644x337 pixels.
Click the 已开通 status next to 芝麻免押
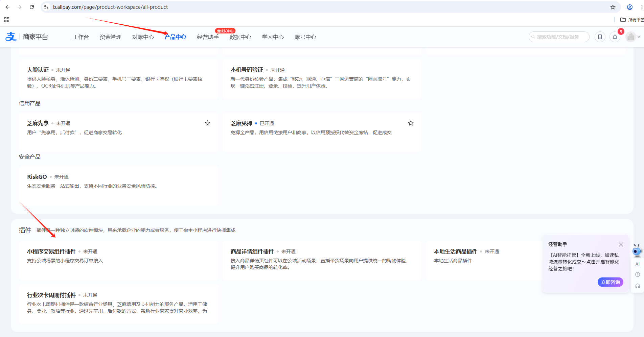point(267,123)
